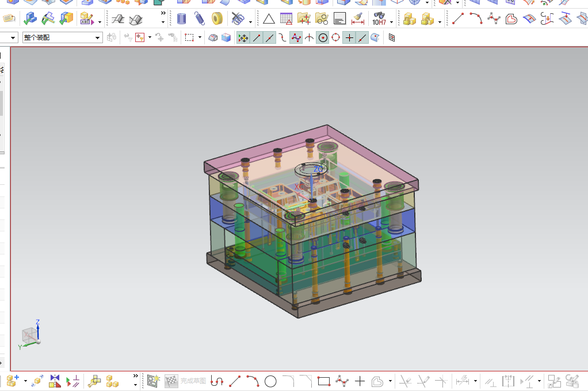Select the angled extension spring icon
Viewport: 588px width, 391px height.
click(199, 18)
